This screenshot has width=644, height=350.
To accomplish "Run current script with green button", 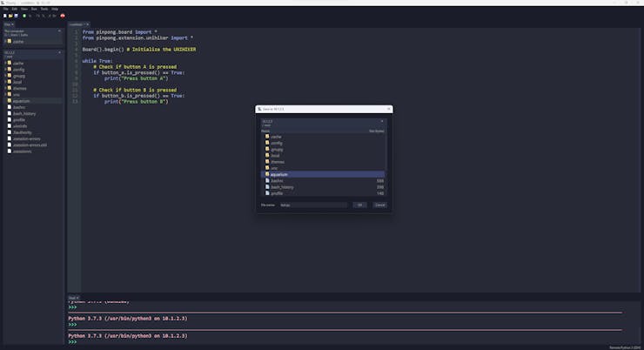I will pos(24,16).
